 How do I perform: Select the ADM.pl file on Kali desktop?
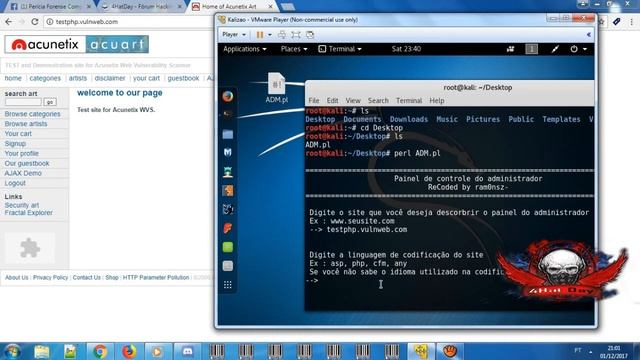pos(277,88)
